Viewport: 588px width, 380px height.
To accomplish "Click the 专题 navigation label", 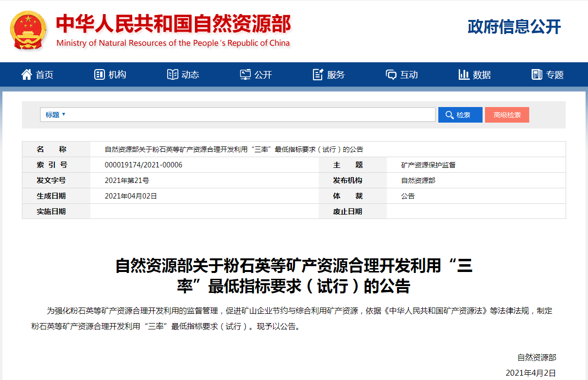I will point(554,75).
